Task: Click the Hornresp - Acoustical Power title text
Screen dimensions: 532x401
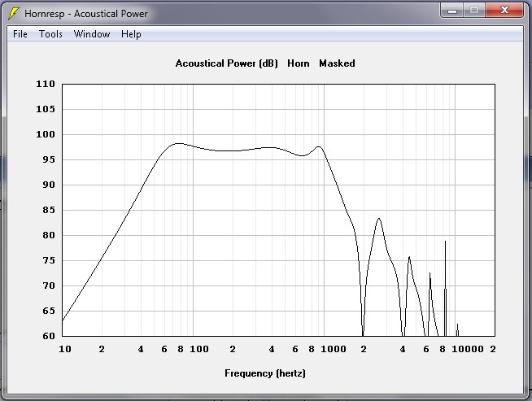Action: pyautogui.click(x=86, y=14)
